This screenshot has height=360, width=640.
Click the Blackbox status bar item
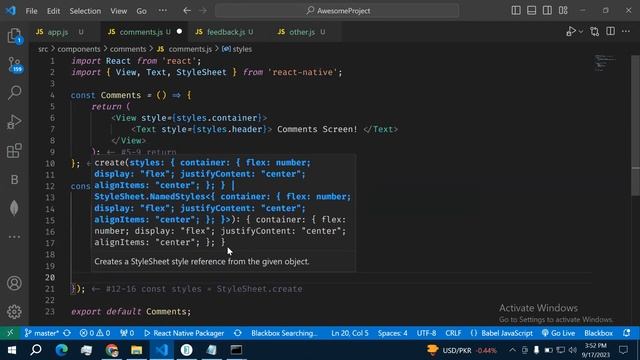598,333
